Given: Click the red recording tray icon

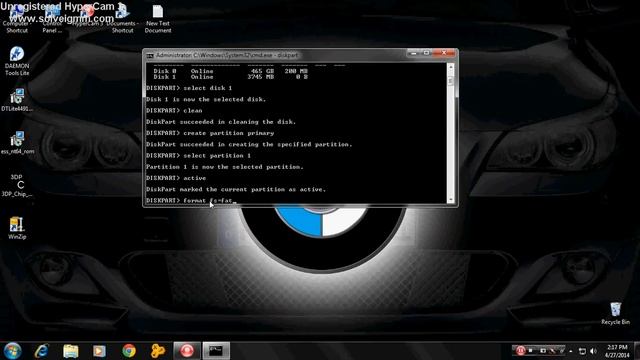Looking at the screenshot, I should point(520,351).
